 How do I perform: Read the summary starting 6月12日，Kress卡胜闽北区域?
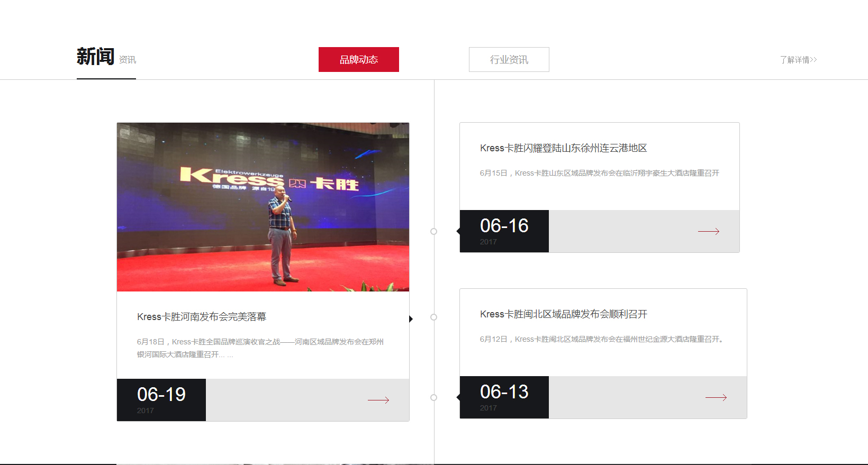click(602, 339)
